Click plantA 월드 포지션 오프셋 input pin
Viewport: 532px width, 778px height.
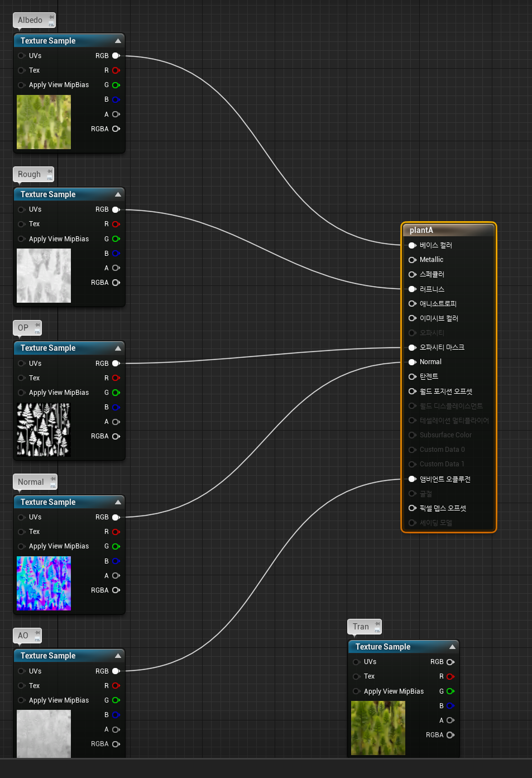coord(413,392)
